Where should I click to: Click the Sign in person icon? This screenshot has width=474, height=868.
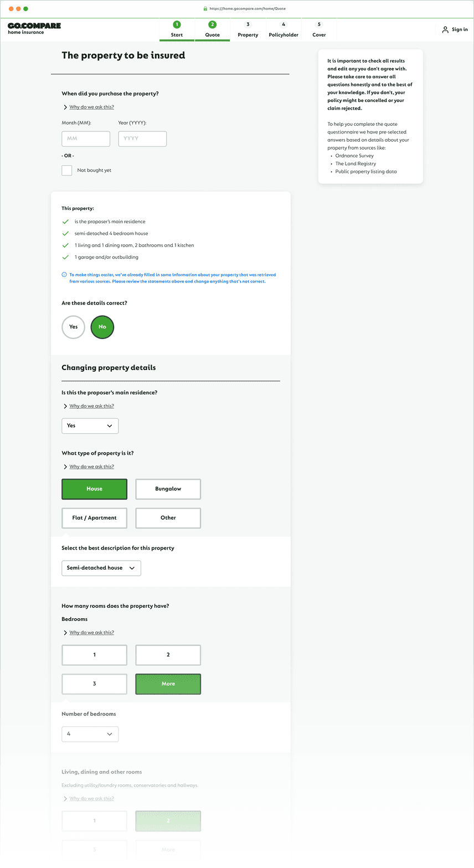pyautogui.click(x=444, y=30)
